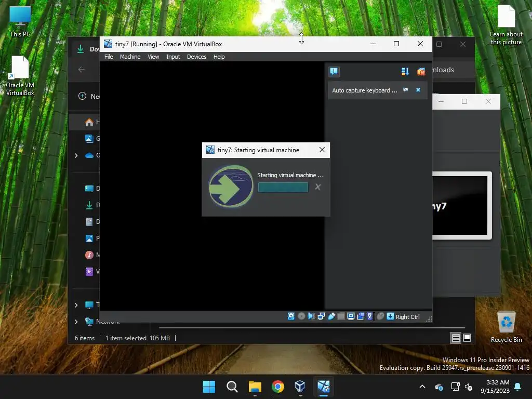The image size is (532, 399).
Task: Click the Starting virtual machine progress bar
Action: coord(283,187)
